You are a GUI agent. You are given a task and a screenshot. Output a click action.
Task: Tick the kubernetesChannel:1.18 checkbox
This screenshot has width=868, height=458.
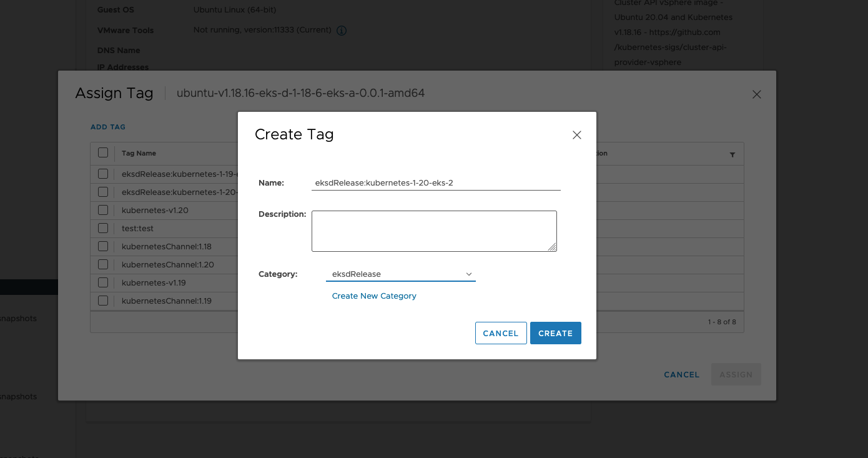point(103,246)
